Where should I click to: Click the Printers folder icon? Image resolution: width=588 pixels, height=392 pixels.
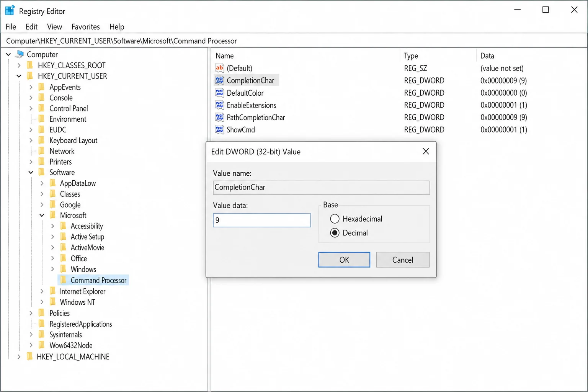pos(41,162)
